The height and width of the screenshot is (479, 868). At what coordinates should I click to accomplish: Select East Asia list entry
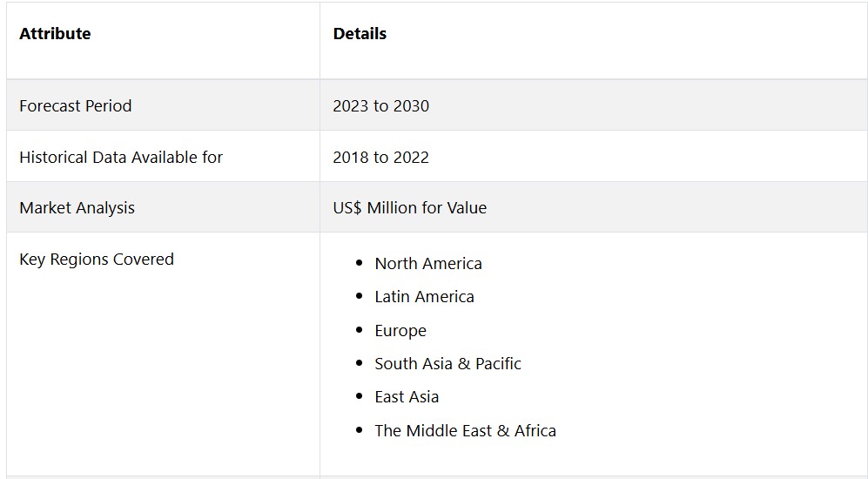407,397
